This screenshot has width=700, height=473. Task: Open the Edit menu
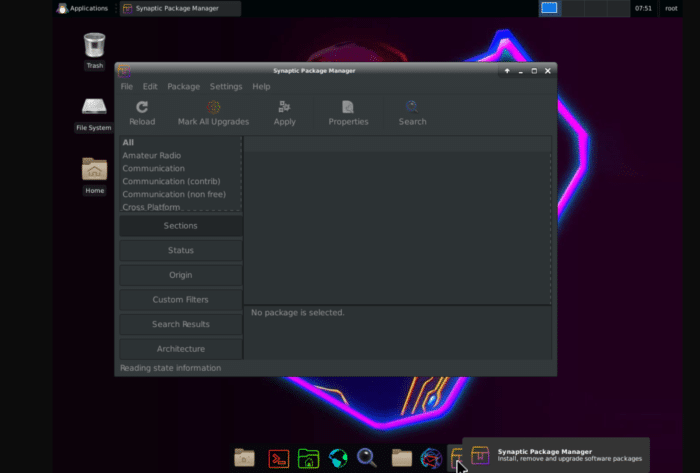[x=150, y=87]
